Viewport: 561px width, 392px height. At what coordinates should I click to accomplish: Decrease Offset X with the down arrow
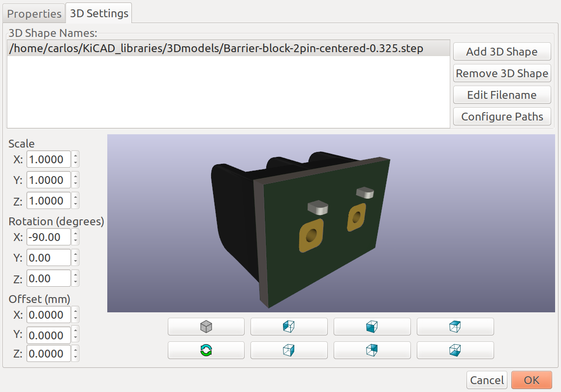[75, 319]
